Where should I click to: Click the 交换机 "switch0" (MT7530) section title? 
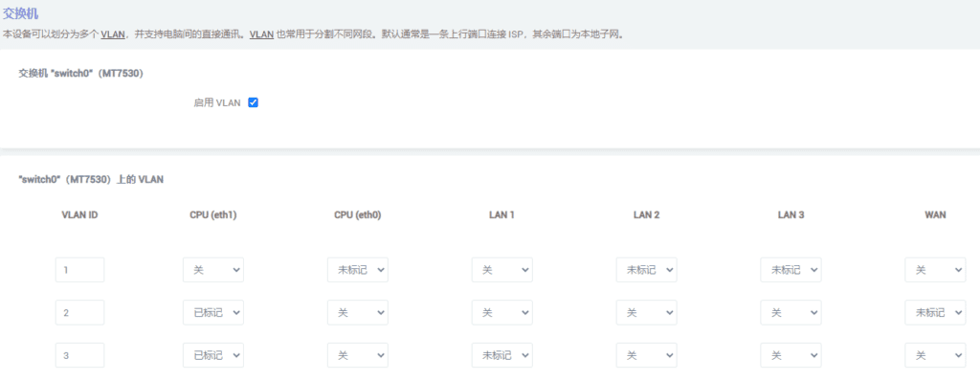click(81, 73)
